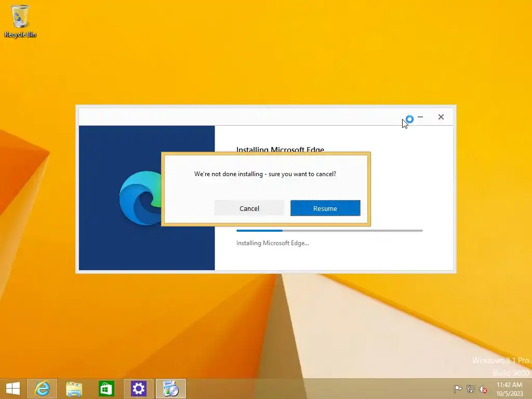Screen dimensions: 532x399
Task: Click the installation progress bar
Action: (x=329, y=231)
